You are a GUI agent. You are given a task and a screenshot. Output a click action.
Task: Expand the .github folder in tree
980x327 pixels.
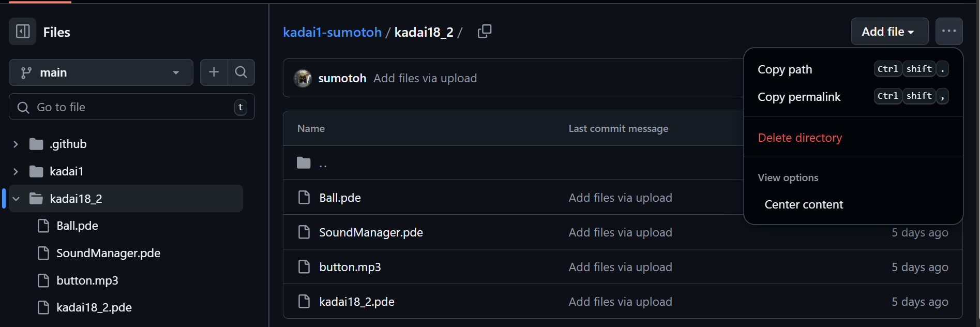click(16, 144)
